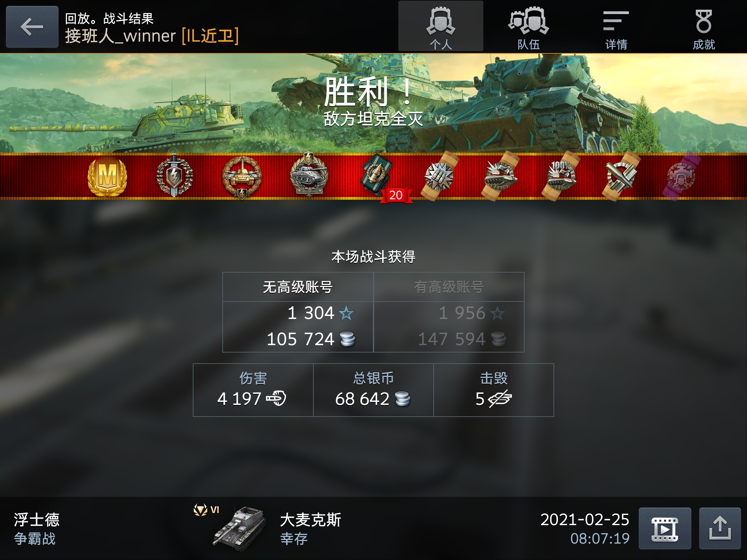Switch to the 个人 tab
Viewport: 747px width, 560px height.
click(x=441, y=26)
